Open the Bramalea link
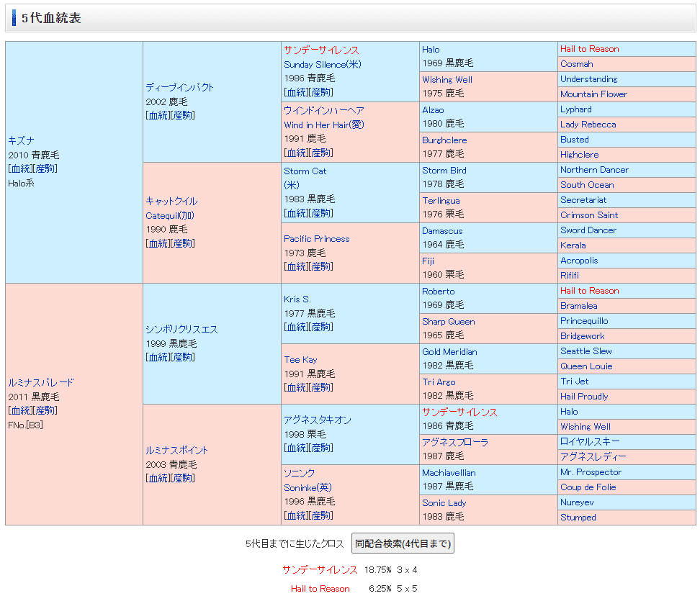The width and height of the screenshot is (700, 596). 578,306
